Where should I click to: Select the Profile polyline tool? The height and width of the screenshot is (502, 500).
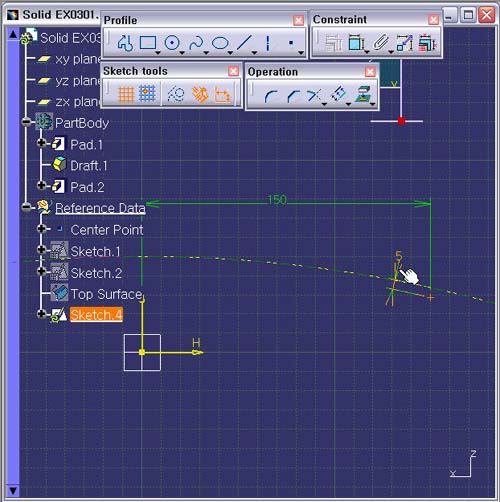click(125, 43)
